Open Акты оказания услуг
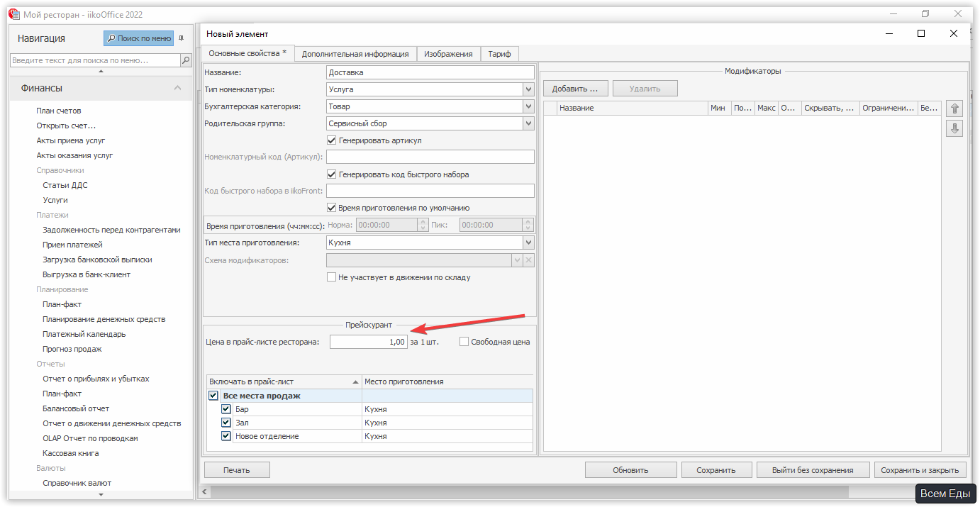The image size is (980, 507). click(74, 155)
